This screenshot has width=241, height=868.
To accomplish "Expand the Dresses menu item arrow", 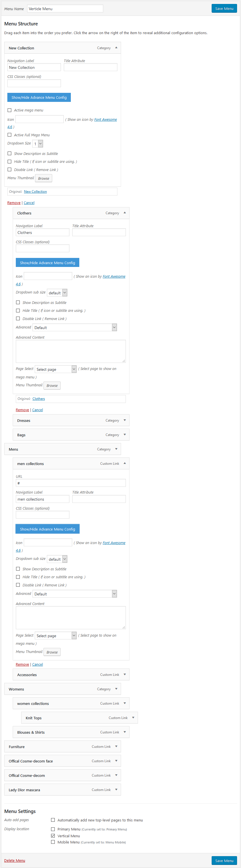I will coord(124,420).
